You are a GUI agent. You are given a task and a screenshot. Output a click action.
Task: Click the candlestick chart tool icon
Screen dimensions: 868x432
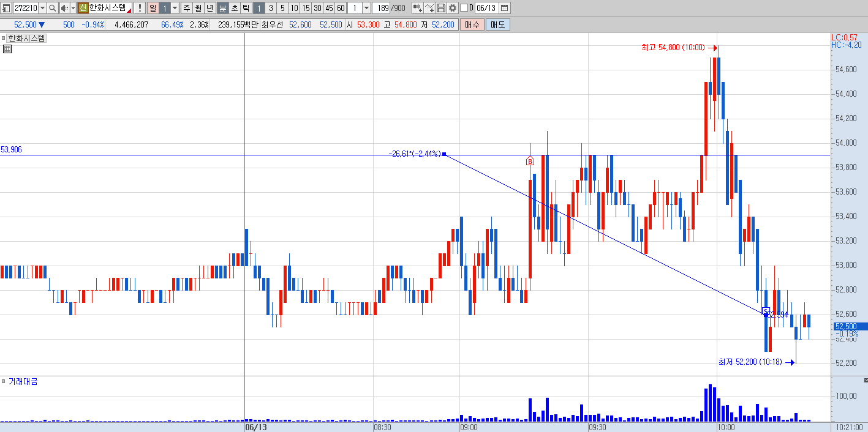click(x=418, y=8)
